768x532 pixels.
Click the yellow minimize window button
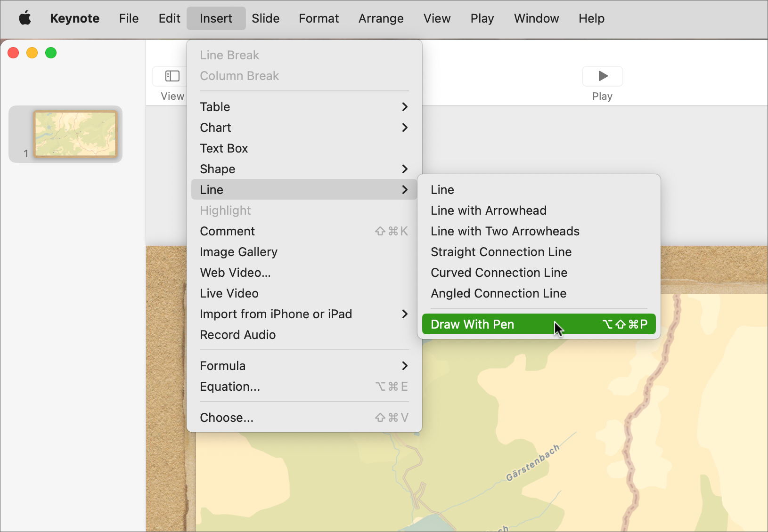(x=32, y=53)
